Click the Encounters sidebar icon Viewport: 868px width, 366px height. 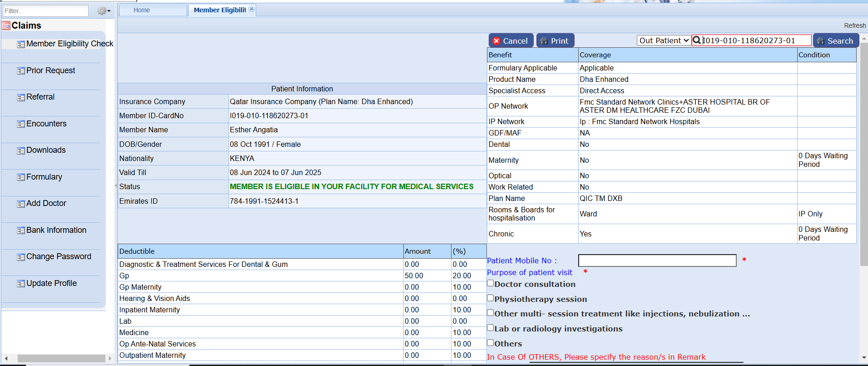coord(21,124)
